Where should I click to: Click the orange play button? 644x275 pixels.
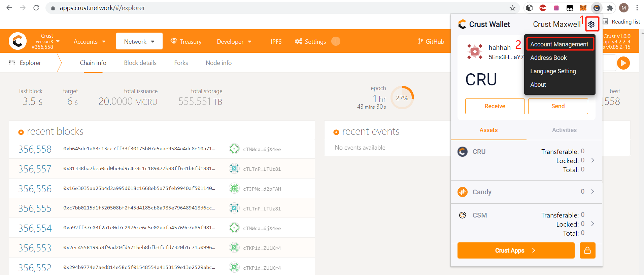[x=623, y=63]
